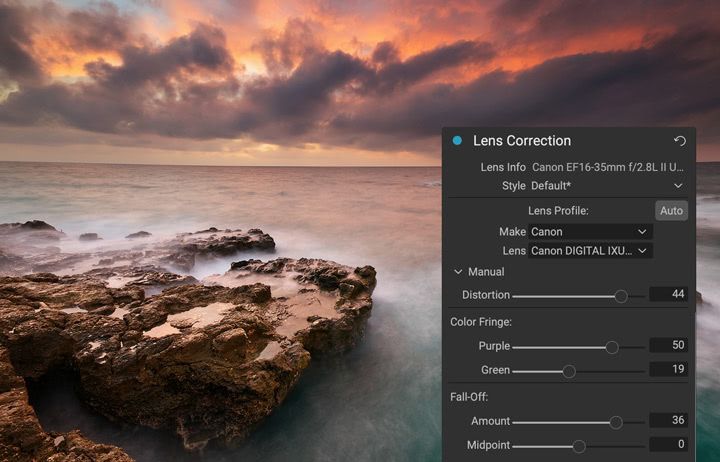The image size is (720, 462).
Task: Click the Green value field showing 19
Action: (668, 369)
